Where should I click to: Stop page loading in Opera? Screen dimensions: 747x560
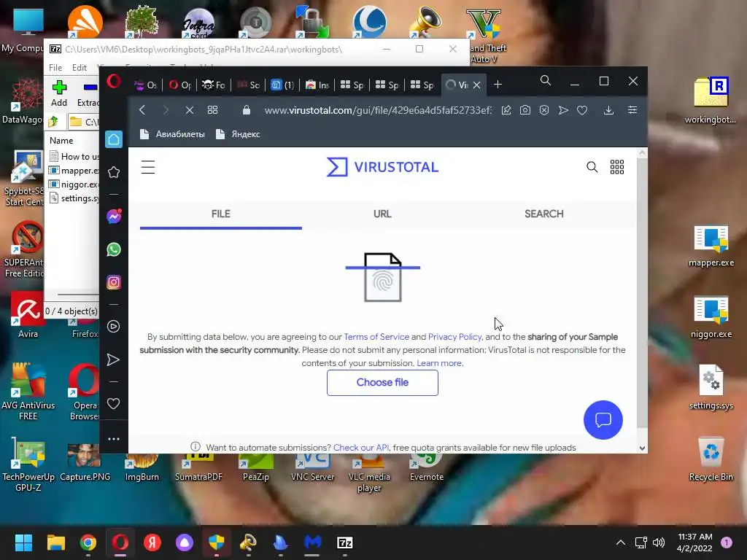pos(189,110)
